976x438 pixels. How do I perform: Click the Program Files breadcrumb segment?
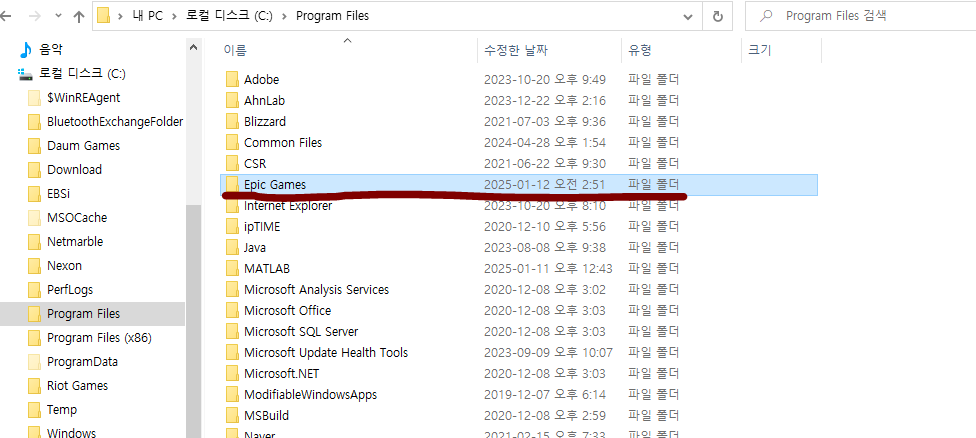(332, 16)
